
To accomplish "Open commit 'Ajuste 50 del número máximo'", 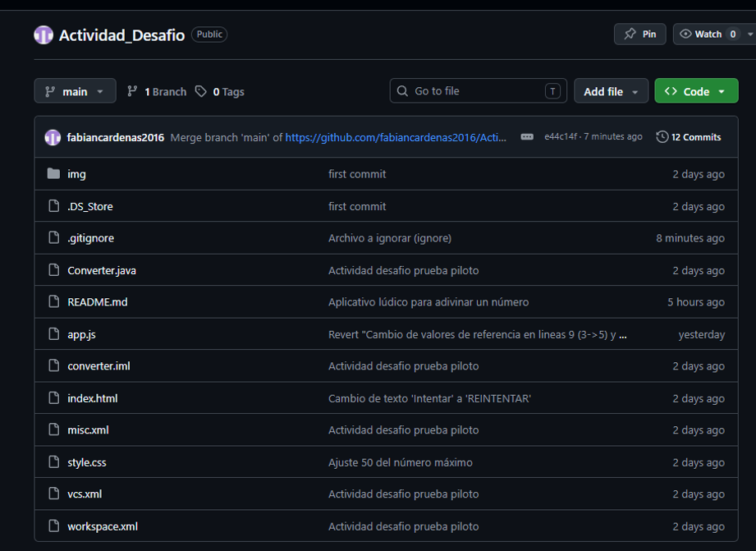I will pos(401,462).
